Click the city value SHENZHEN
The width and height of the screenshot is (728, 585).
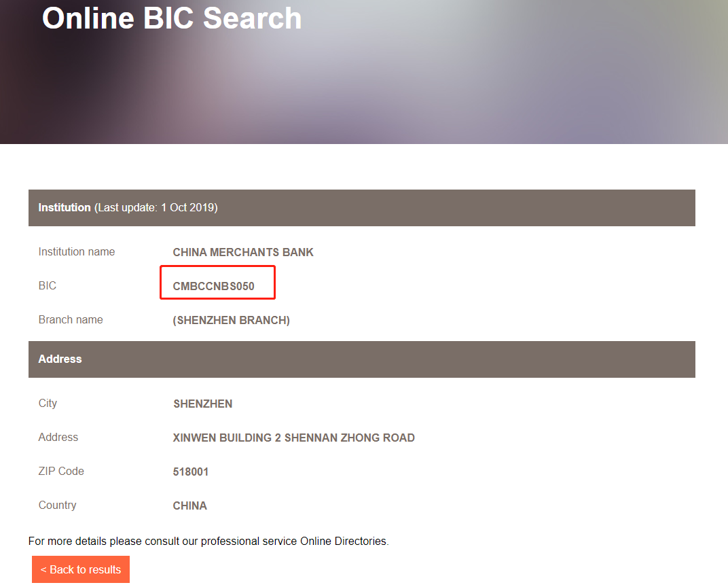point(203,404)
